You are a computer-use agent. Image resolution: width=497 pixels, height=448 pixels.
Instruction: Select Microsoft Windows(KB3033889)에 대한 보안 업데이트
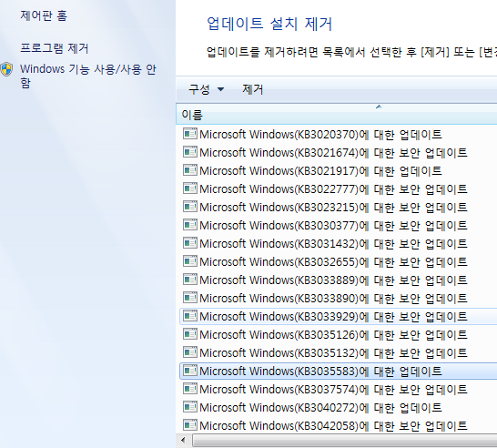click(x=333, y=280)
